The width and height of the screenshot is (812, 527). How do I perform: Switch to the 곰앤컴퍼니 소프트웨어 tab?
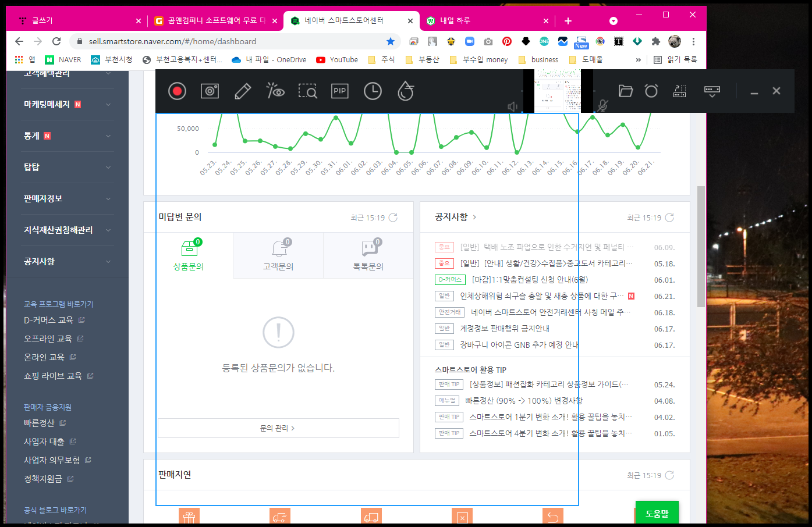pyautogui.click(x=215, y=21)
